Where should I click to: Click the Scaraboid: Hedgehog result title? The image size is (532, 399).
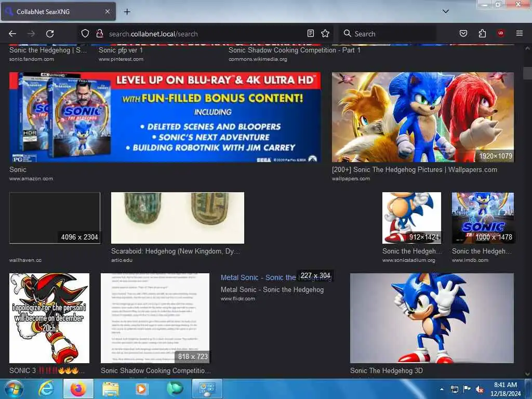point(176,251)
